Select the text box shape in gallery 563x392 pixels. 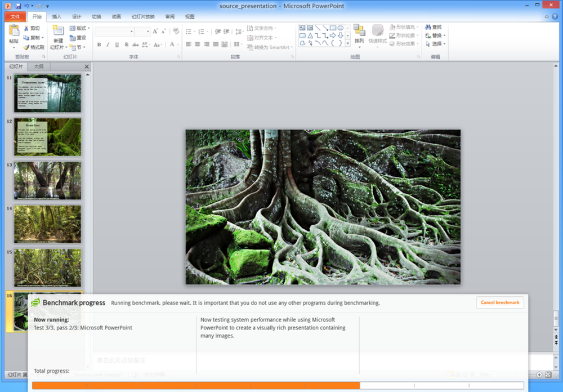(302, 28)
